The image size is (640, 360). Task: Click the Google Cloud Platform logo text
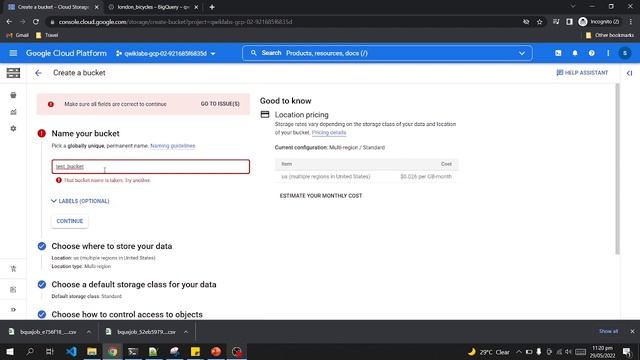coord(66,53)
